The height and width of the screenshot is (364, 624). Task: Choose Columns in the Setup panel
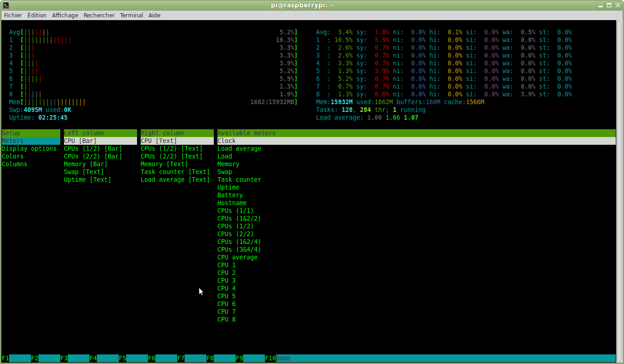(x=15, y=164)
